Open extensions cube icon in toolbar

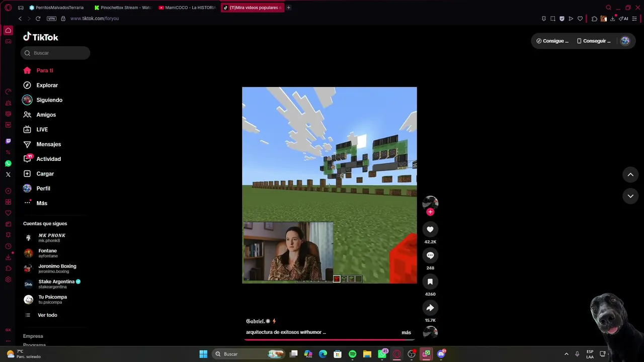pyautogui.click(x=594, y=19)
